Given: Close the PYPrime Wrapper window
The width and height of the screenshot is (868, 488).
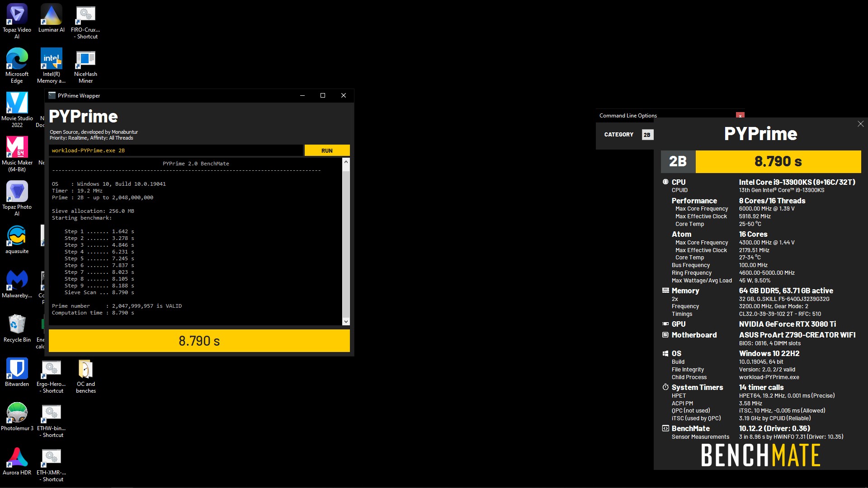Looking at the screenshot, I should 344,95.
